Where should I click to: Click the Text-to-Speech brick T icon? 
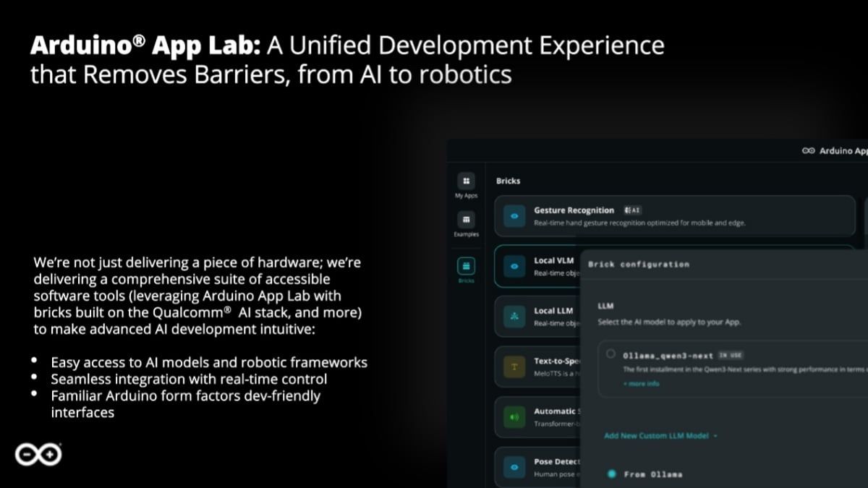pyautogui.click(x=514, y=367)
